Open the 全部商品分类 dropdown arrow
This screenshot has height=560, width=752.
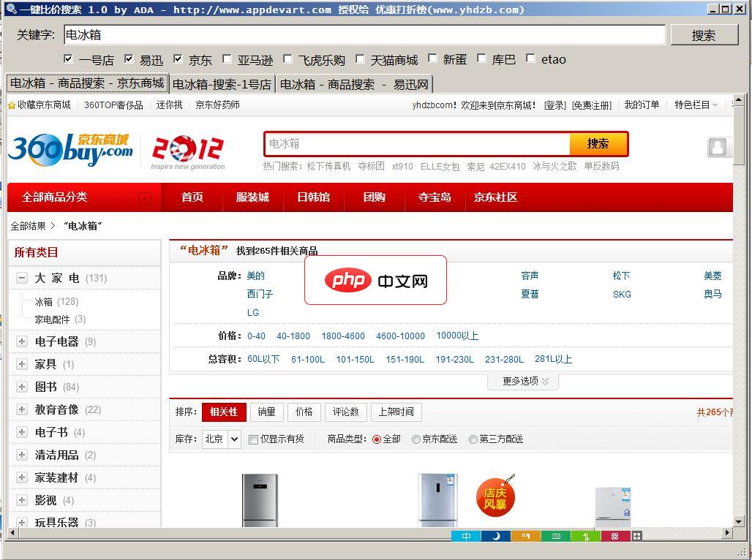point(144,197)
